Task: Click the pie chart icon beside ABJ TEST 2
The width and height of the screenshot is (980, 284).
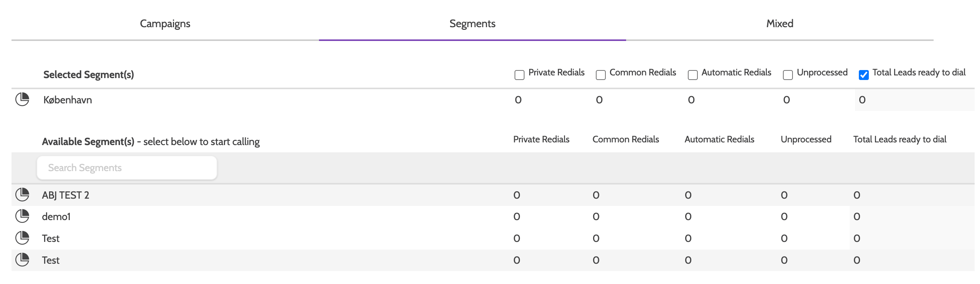Action: [22, 195]
